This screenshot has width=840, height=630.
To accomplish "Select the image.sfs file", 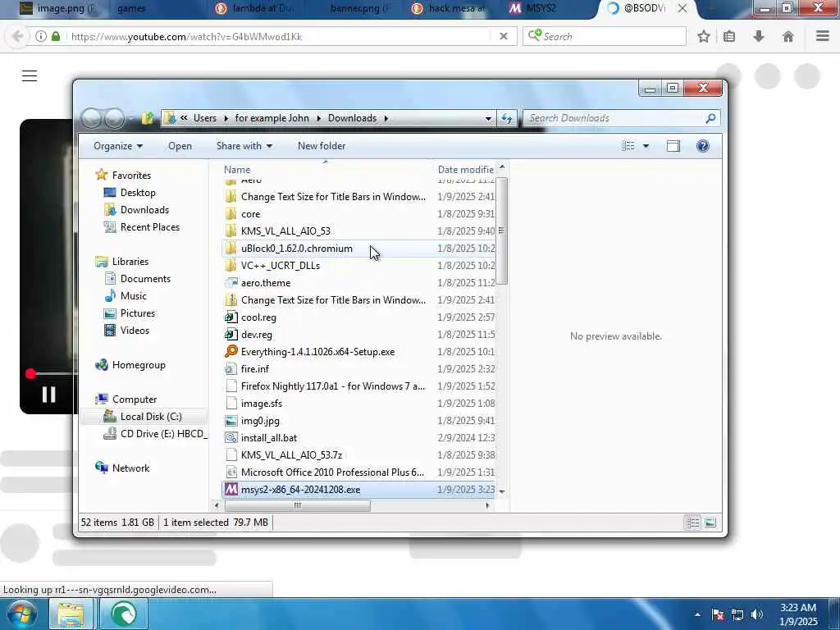I will coord(262,404).
